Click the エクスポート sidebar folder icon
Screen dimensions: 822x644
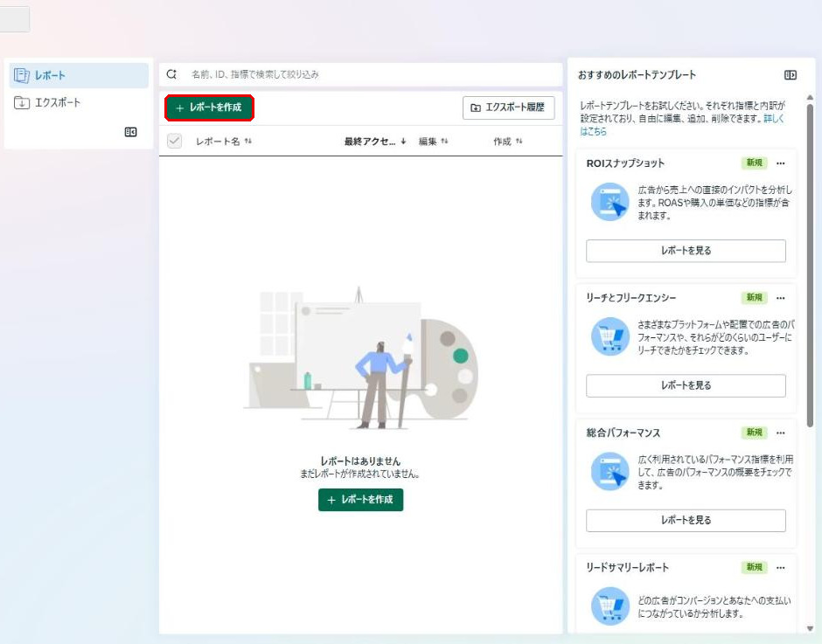pos(22,103)
